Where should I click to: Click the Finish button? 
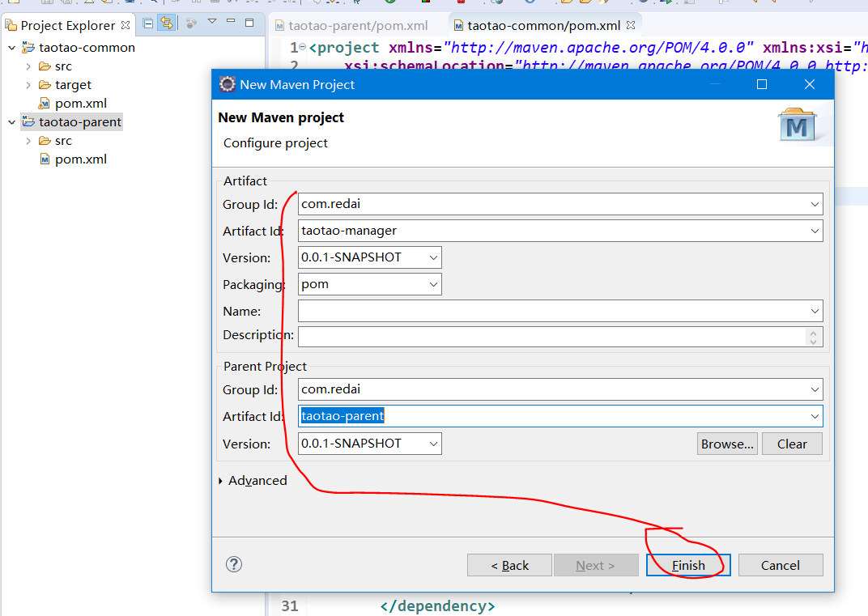(688, 565)
